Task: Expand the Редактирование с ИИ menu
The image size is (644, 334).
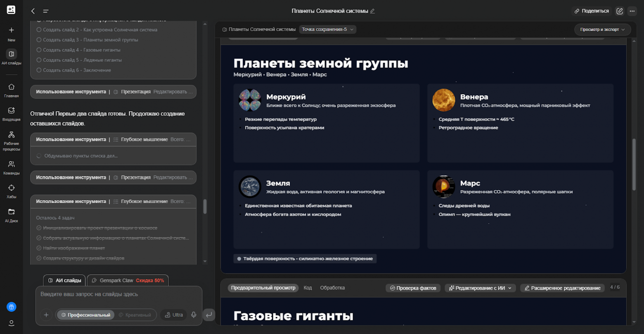Action: [480, 288]
